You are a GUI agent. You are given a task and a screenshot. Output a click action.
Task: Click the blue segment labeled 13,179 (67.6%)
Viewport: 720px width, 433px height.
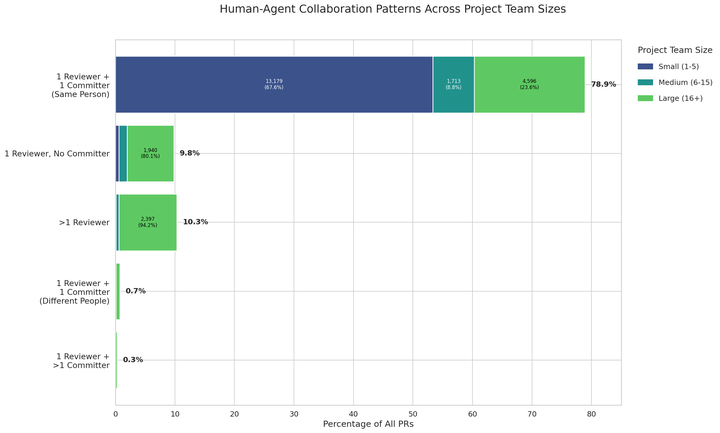click(274, 84)
